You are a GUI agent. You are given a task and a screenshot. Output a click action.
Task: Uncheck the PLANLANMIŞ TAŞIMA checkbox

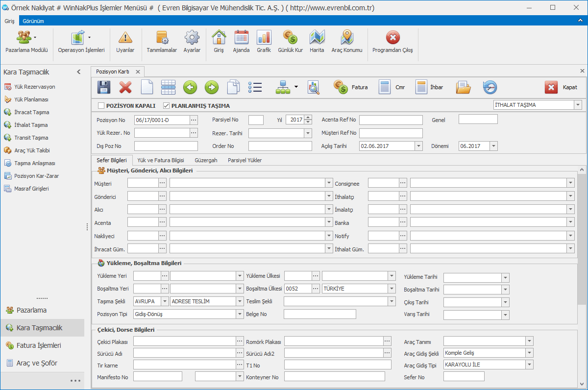click(167, 105)
